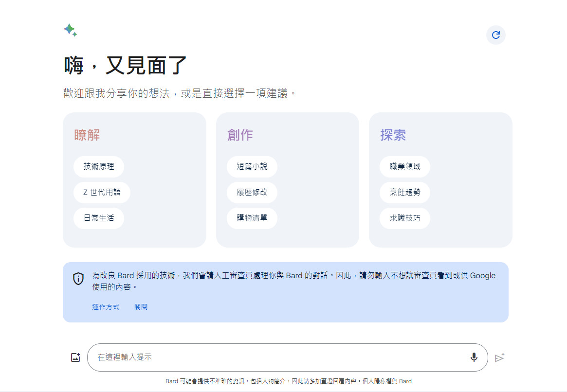Choose the 職業領域 exploration suggestion
This screenshot has height=392, width=567.
(x=404, y=167)
